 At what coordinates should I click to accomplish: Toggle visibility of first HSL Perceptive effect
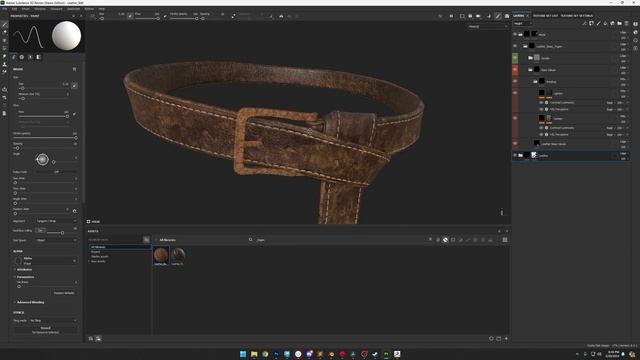541,109
